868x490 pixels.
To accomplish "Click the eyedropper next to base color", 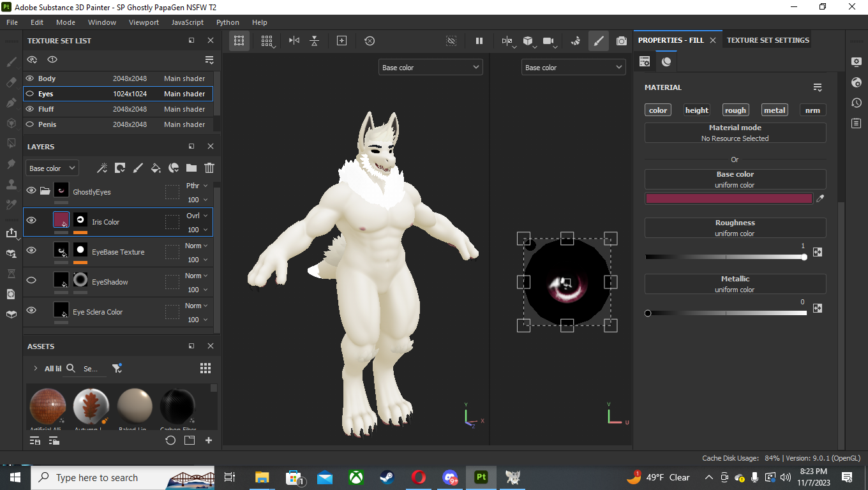I will (820, 198).
